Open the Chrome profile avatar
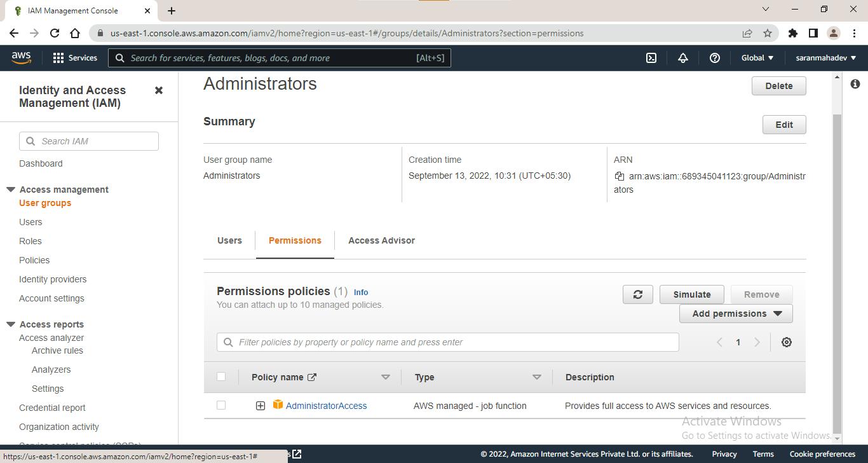868x463 pixels. click(834, 33)
